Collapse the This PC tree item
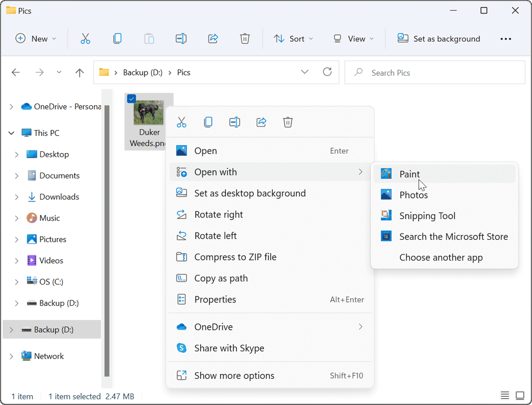This screenshot has width=532, height=405. pos(11,133)
